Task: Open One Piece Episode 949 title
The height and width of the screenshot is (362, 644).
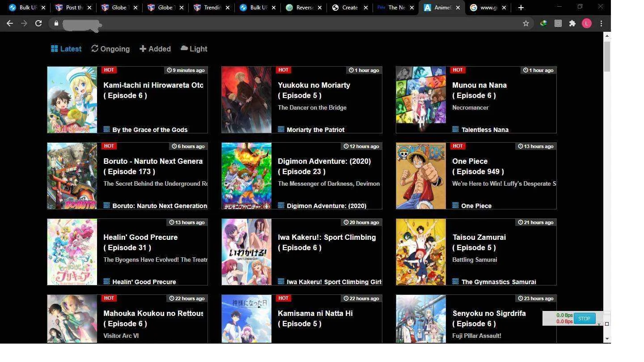Action: tap(478, 166)
